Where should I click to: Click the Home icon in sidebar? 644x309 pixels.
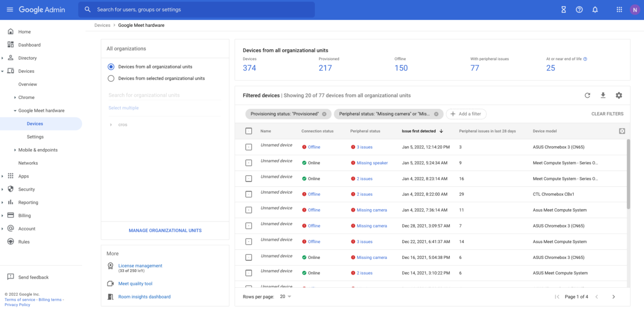click(11, 31)
